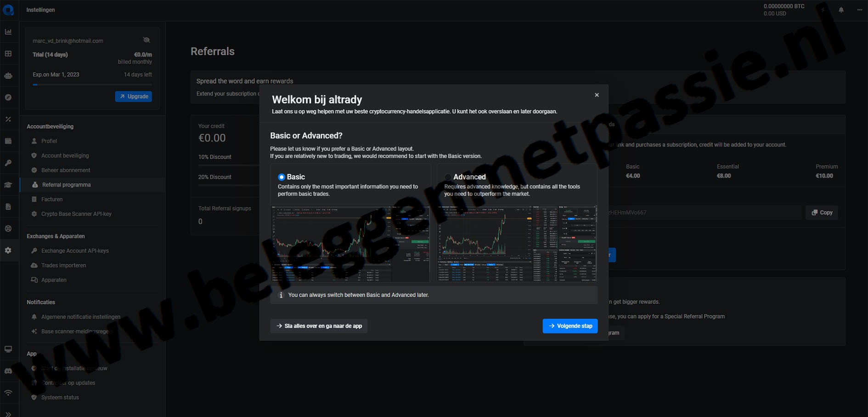Select the Basic layout radio button
The height and width of the screenshot is (417, 868).
coord(282,177)
